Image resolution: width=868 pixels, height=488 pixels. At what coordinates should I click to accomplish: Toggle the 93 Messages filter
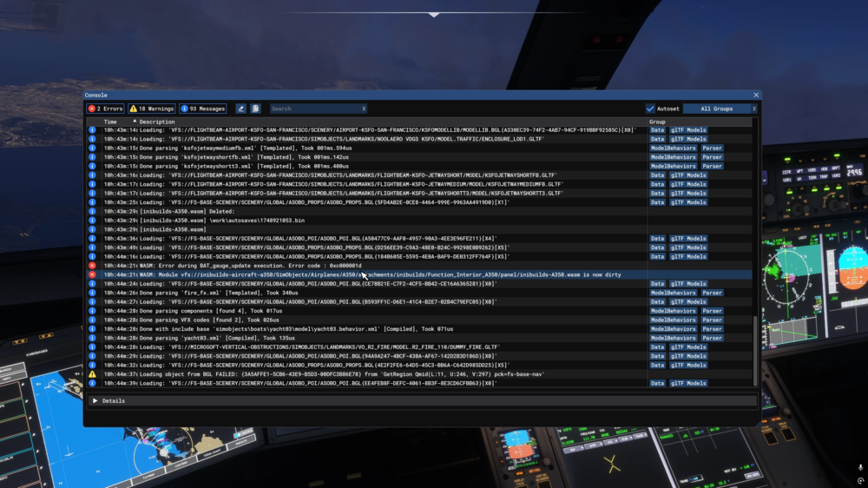pos(202,109)
